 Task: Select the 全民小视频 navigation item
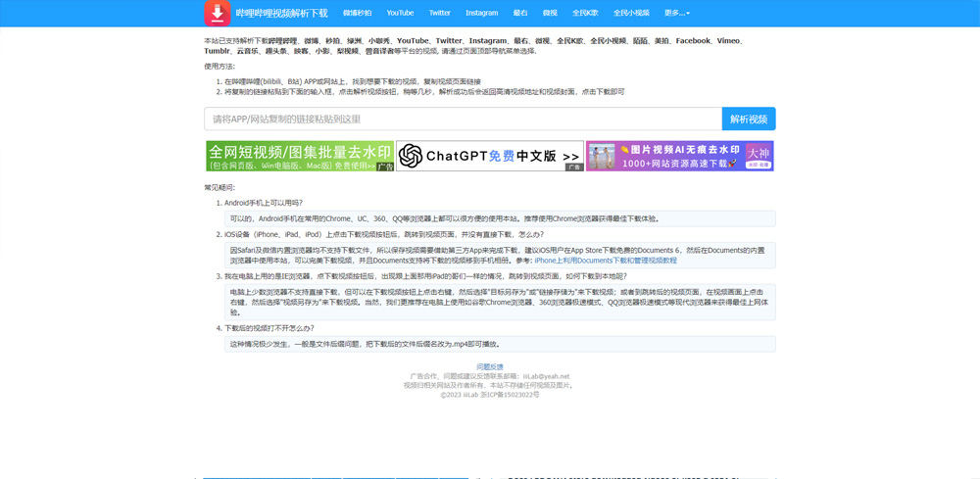coord(631,13)
